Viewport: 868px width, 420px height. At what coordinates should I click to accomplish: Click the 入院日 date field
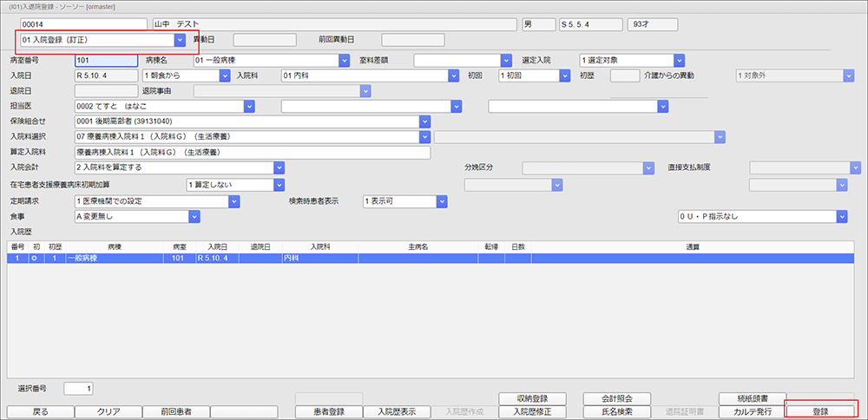[106, 75]
